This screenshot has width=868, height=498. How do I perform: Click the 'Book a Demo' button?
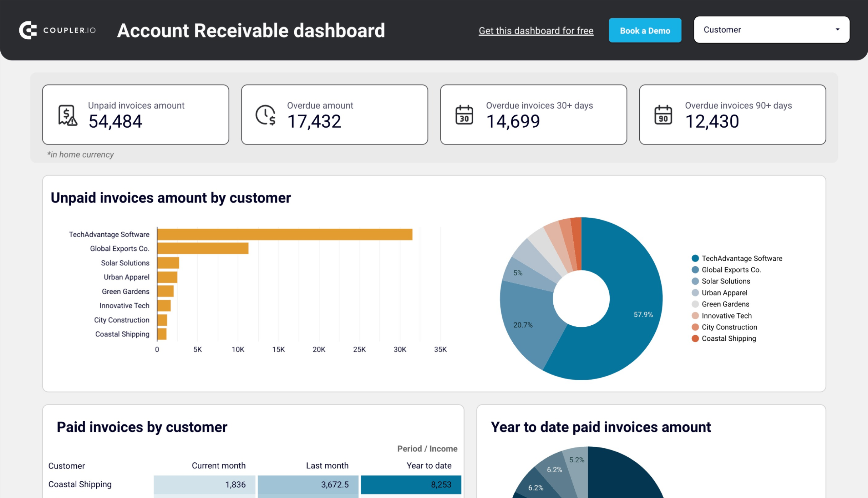click(646, 29)
